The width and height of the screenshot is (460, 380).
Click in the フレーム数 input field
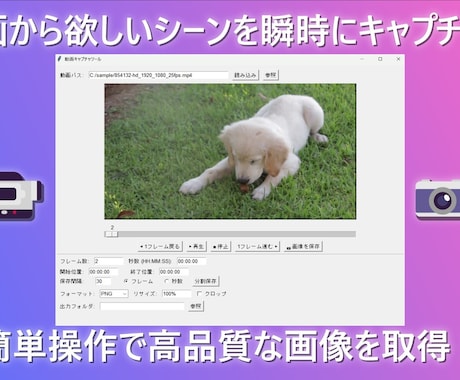click(109, 261)
